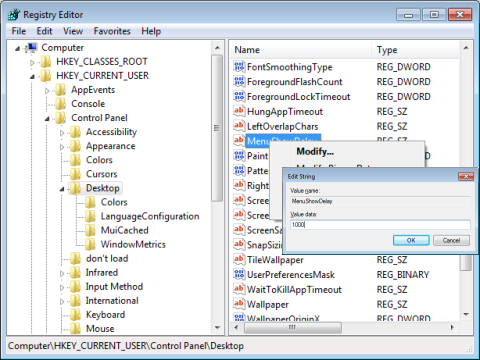Open the View menu
480x360 pixels.
tap(73, 31)
